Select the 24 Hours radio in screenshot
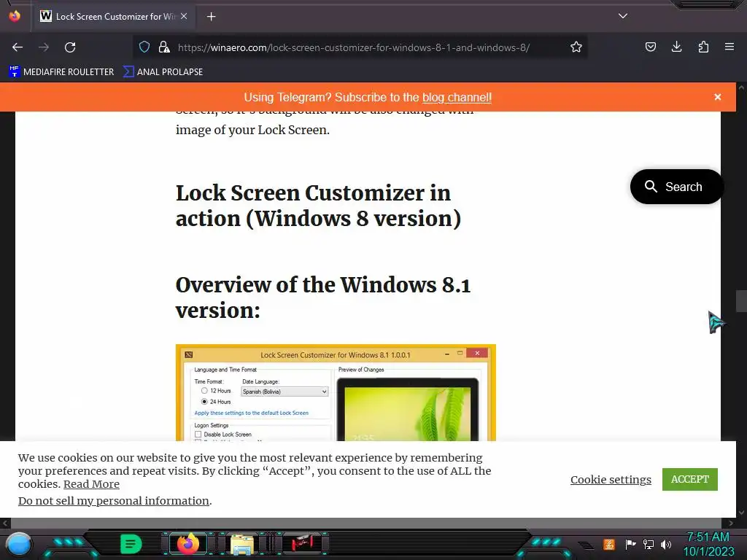747x560 pixels. pyautogui.click(x=204, y=402)
